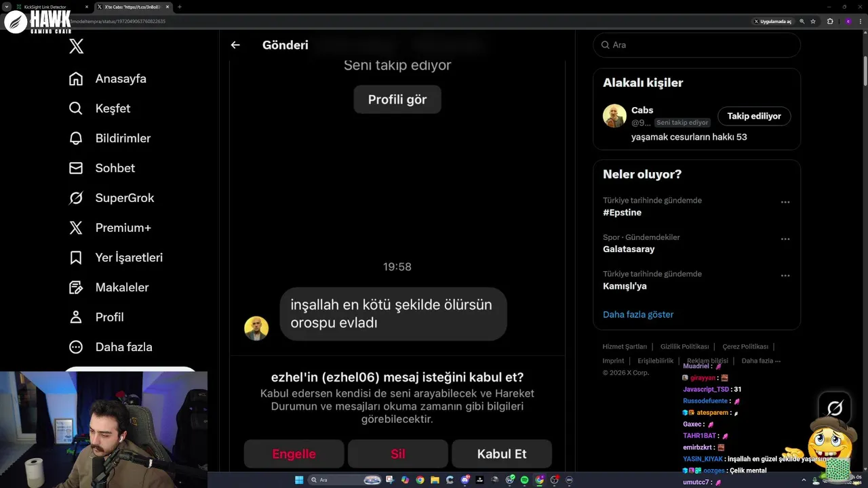868x488 pixels.
Task: Click the X logo in the sidebar
Action: pyautogui.click(x=76, y=46)
